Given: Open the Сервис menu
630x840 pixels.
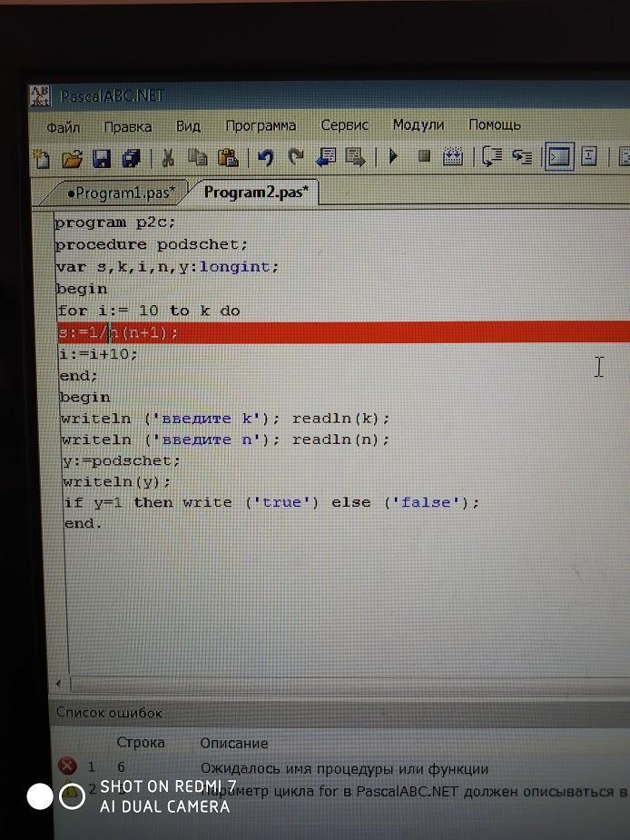Looking at the screenshot, I should (x=344, y=125).
